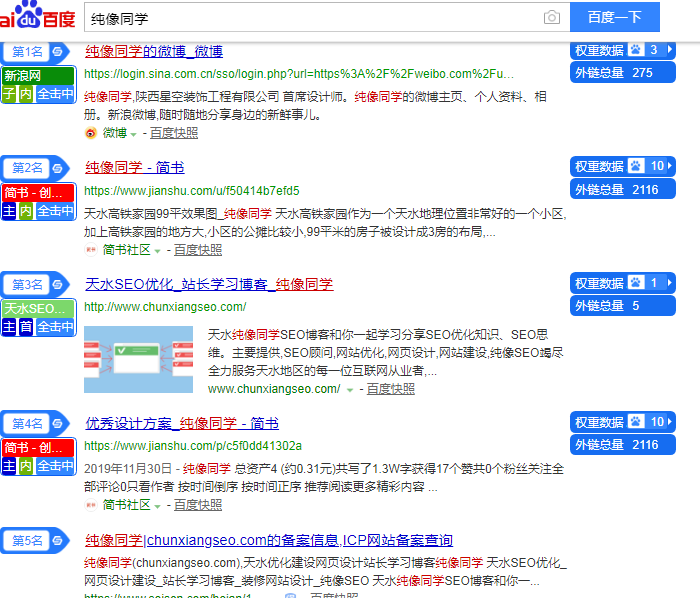Open result 纯像同学 - 简书

click(135, 167)
